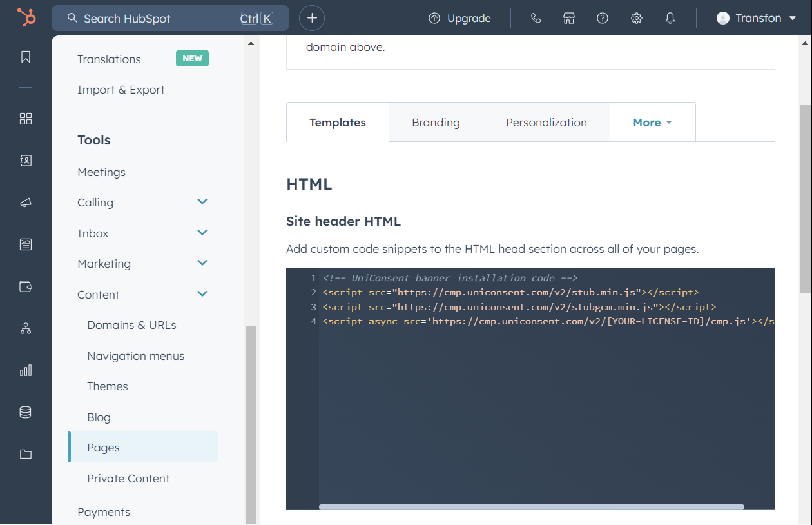Expand the Inbox section chevron
This screenshot has height=525, width=812.
(202, 233)
